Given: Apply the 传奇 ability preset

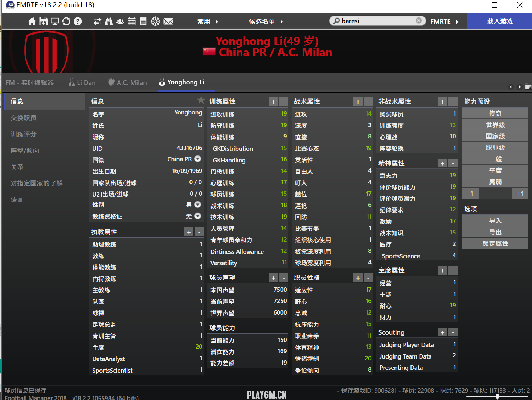Looking at the screenshot, I should click(495, 113).
